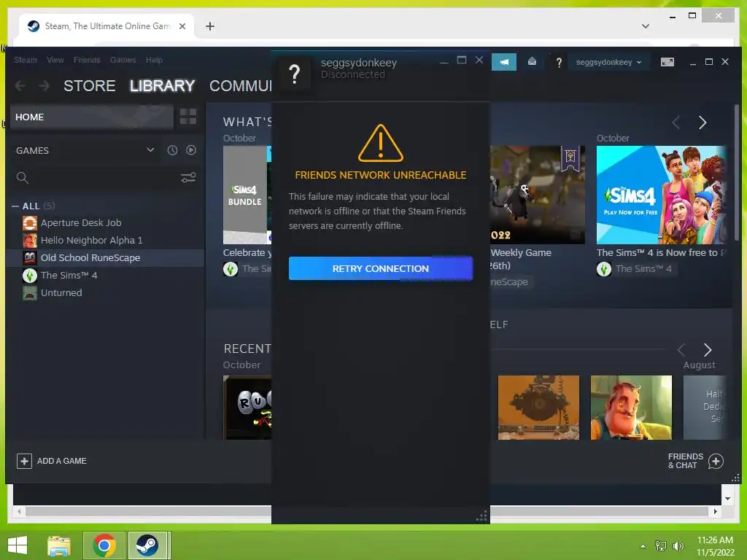Screen dimensions: 747x560
Task: Open Friends & Chat bubble icon
Action: (x=716, y=461)
